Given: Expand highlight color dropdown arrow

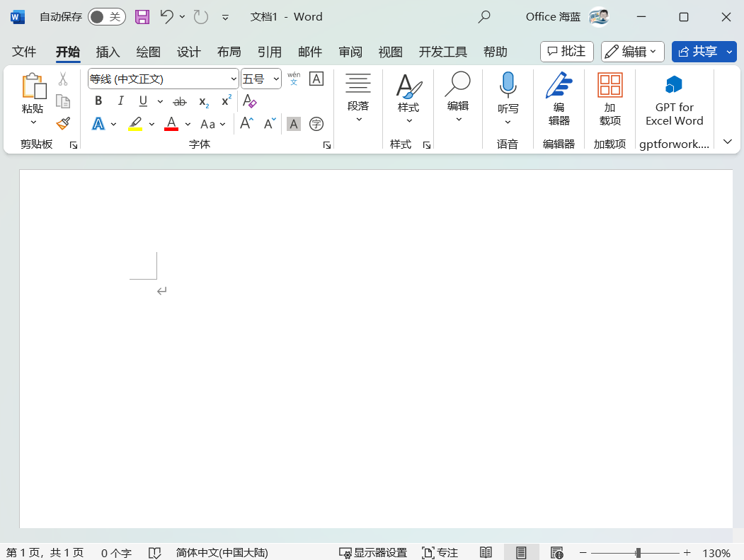Looking at the screenshot, I should point(151,125).
